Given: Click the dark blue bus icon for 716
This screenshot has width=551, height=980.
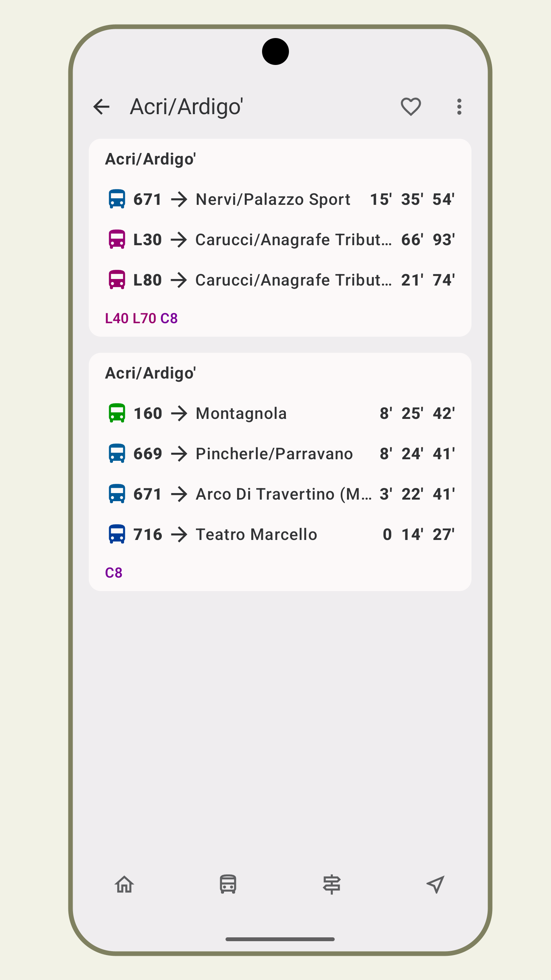Looking at the screenshot, I should pos(117,534).
